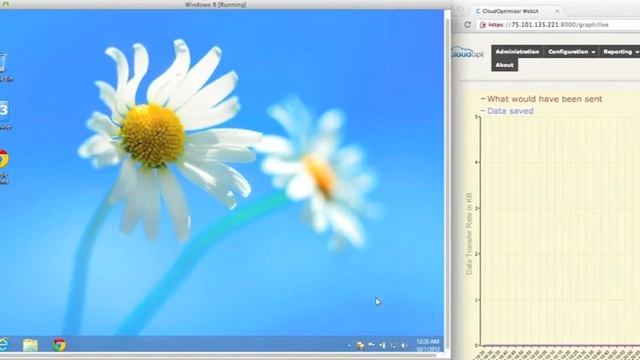The height and width of the screenshot is (360, 640).
Task: Expand the Reporting dropdown menu
Action: [x=620, y=52]
